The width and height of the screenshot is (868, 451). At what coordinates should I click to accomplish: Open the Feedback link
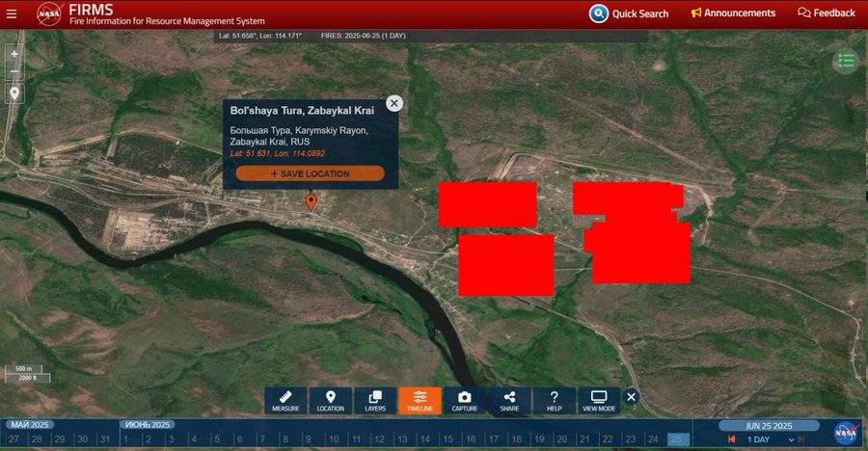point(826,13)
